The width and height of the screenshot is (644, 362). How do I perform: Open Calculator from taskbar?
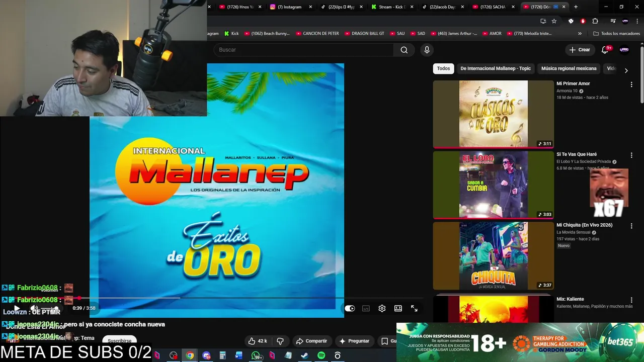(x=222, y=355)
